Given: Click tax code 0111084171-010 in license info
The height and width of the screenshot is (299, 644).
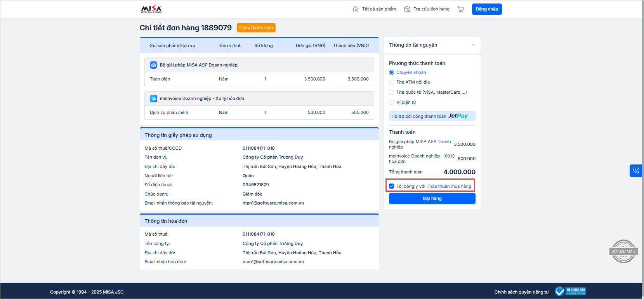Looking at the screenshot, I should pyautogui.click(x=259, y=148).
